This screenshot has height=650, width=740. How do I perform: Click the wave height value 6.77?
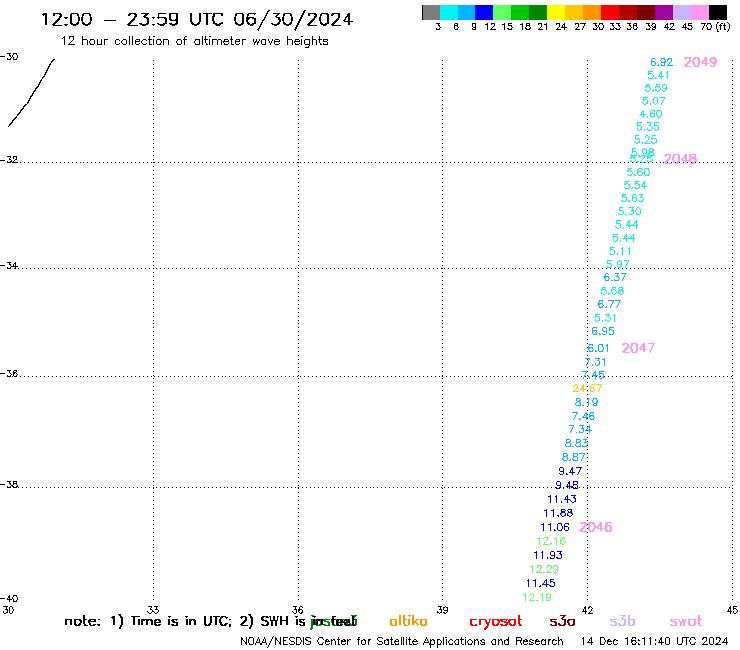(x=609, y=304)
